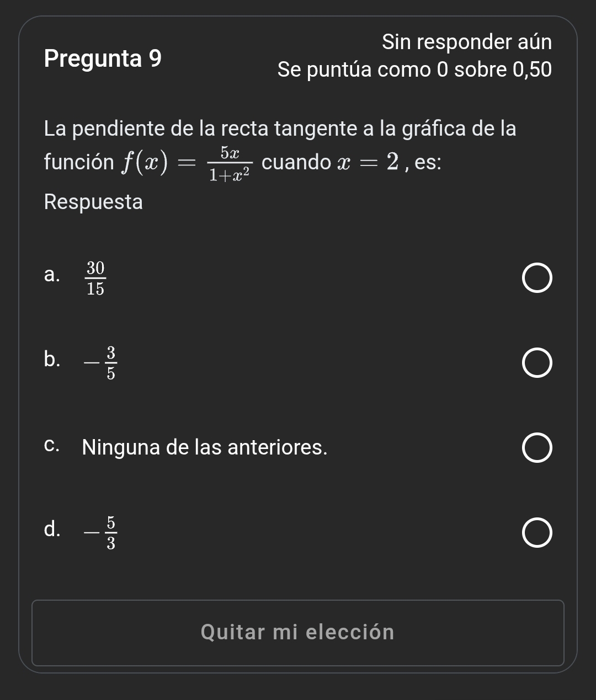This screenshot has width=596, height=700.
Task: Click the Sin responder aún status text
Action: point(466,42)
